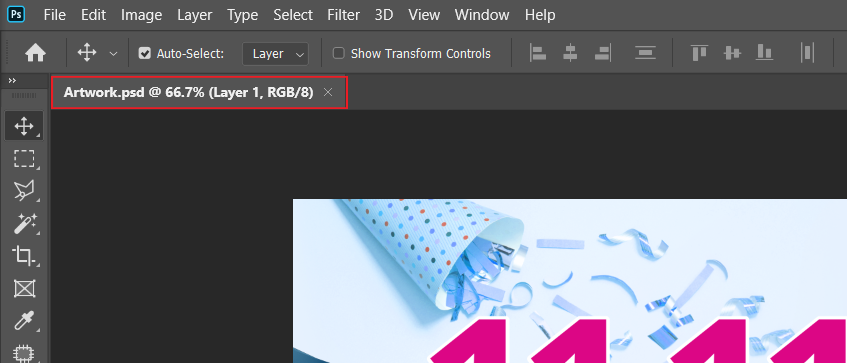This screenshot has width=847, height=363.
Task: Select the Move tool in the toolbar
Action: coord(24,126)
